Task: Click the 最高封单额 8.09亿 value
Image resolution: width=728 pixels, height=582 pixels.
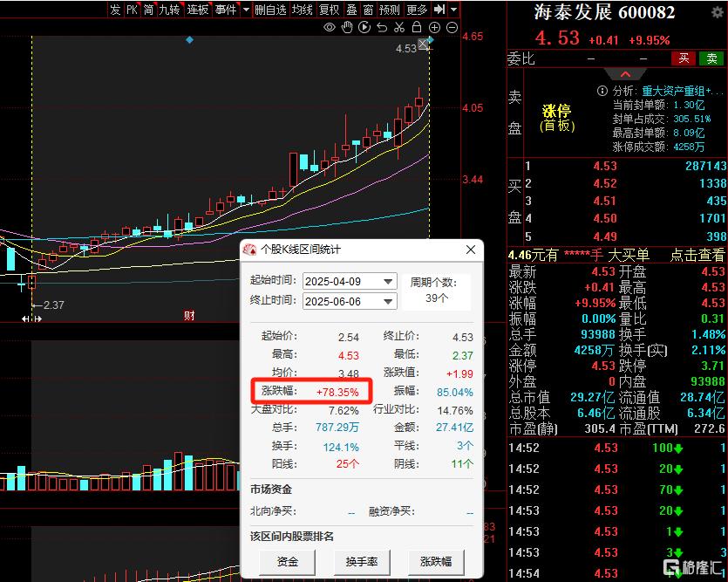Action: coord(689,133)
